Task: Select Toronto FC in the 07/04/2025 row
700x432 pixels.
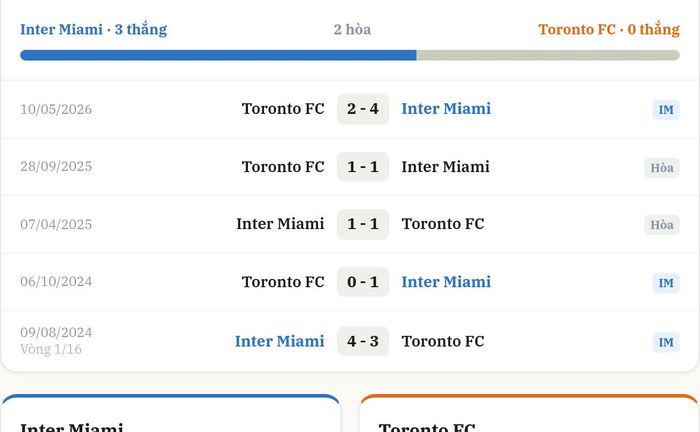Action: click(x=443, y=224)
